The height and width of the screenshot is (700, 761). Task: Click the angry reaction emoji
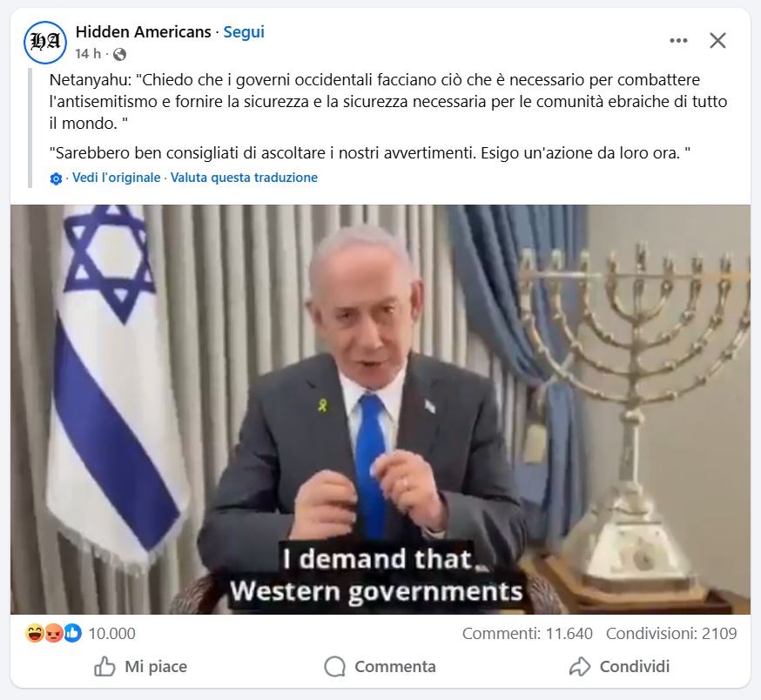(x=53, y=634)
